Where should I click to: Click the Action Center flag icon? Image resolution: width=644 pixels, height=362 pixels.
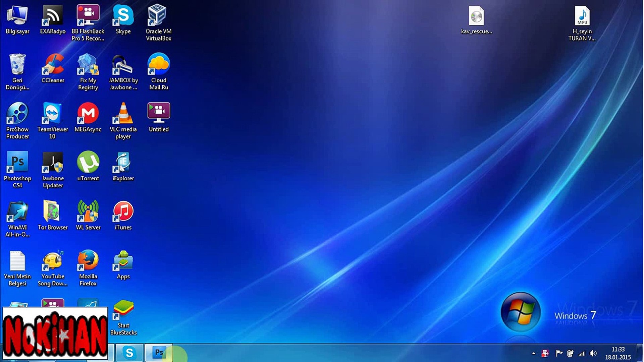point(558,353)
